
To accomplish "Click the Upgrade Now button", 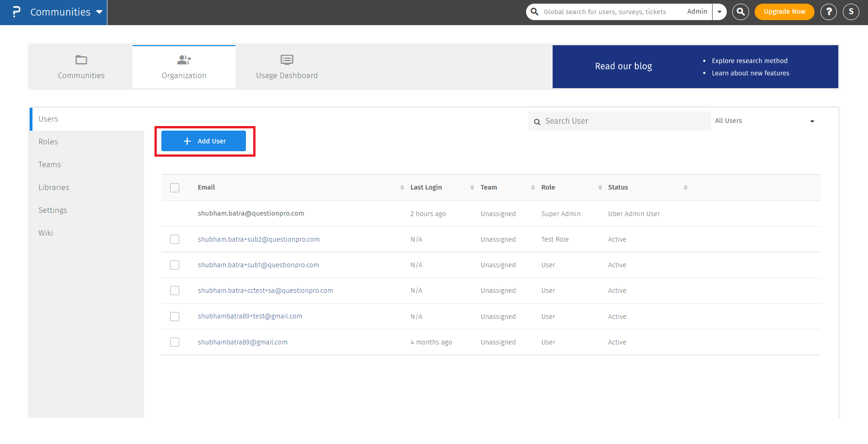I will point(784,12).
